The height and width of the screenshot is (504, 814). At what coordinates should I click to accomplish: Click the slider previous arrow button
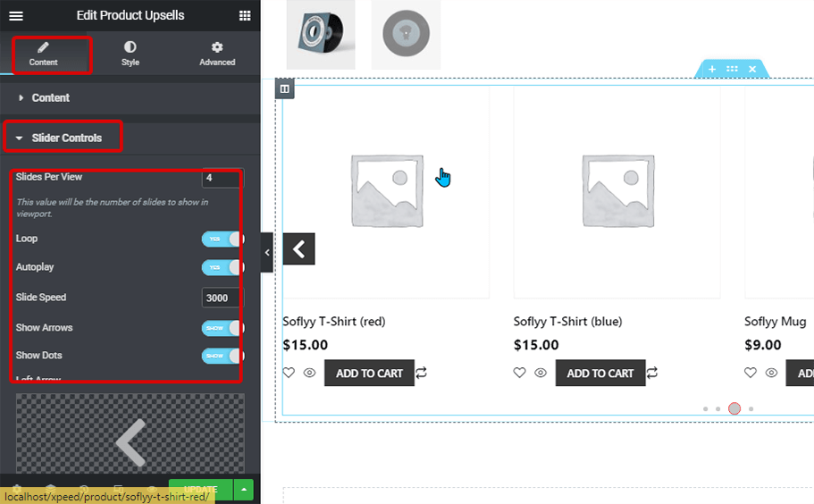click(x=299, y=249)
